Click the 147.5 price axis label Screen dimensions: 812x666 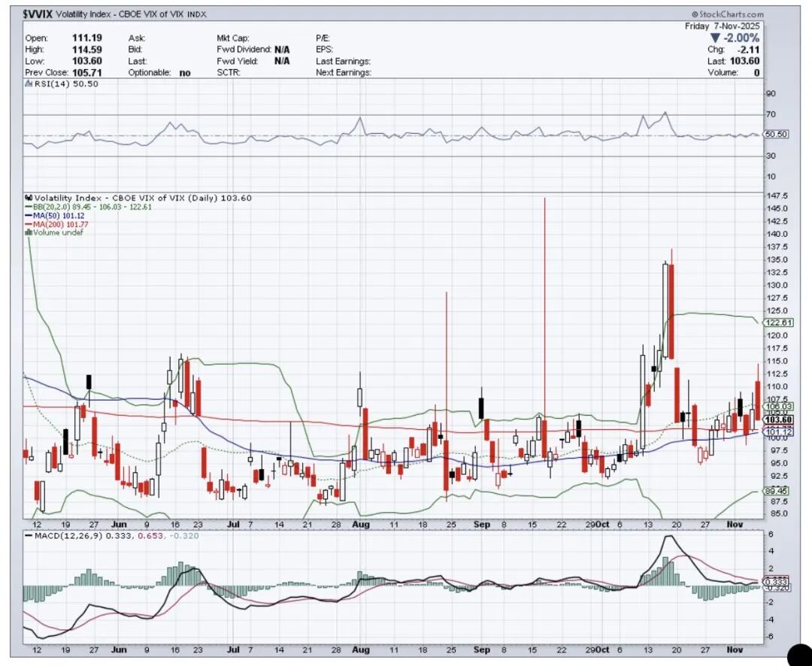coord(778,195)
